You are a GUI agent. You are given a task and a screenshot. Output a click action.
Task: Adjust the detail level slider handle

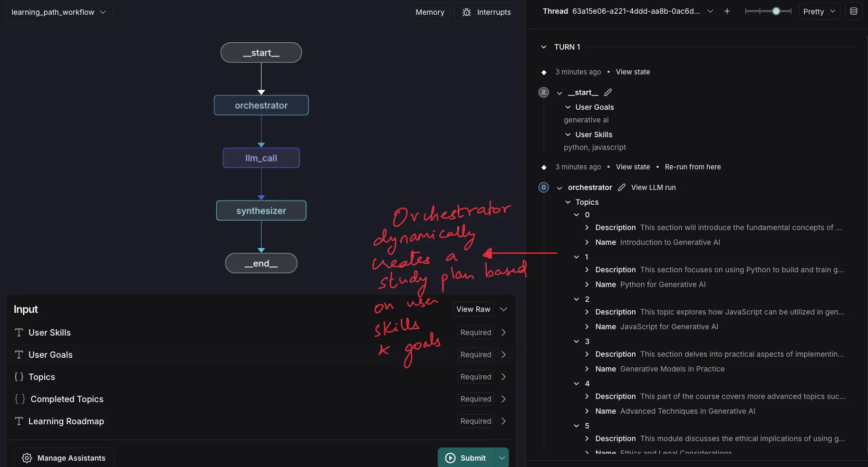click(x=776, y=11)
